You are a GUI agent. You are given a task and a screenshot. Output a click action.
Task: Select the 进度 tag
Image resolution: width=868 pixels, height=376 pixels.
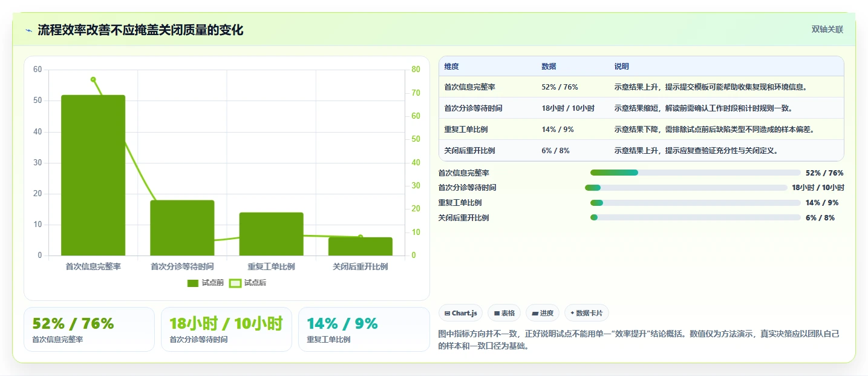(x=543, y=313)
